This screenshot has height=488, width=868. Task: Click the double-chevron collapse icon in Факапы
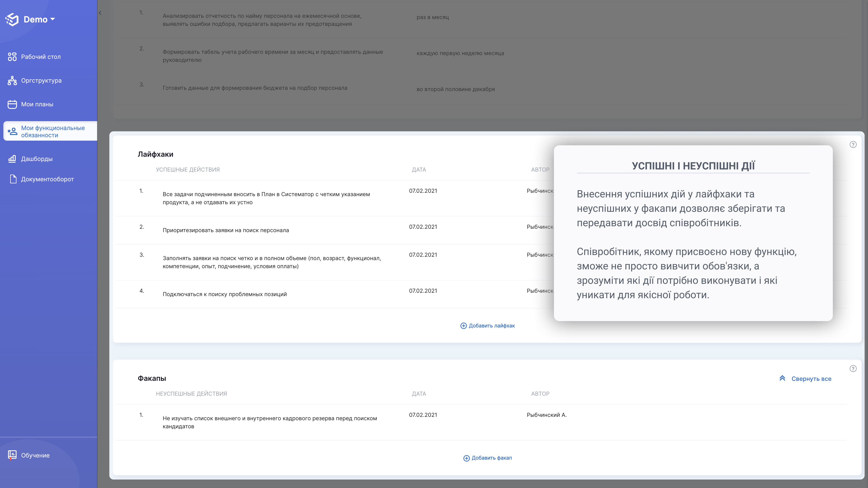(x=782, y=378)
